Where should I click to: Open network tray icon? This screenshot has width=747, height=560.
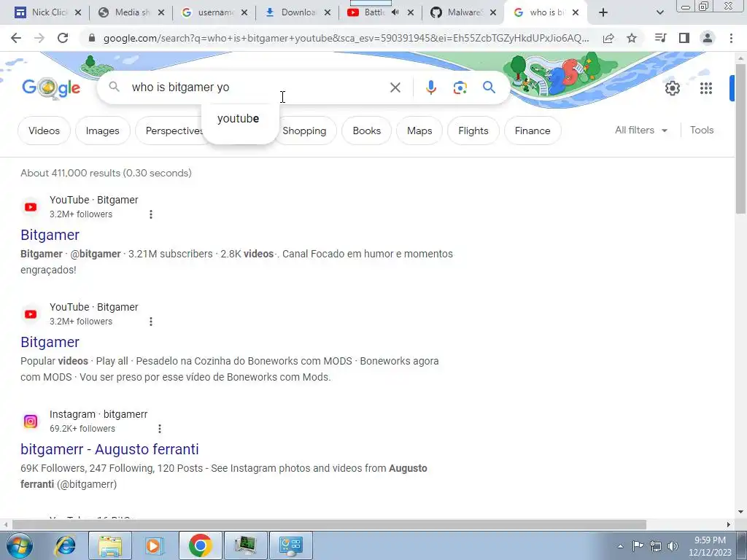656,546
